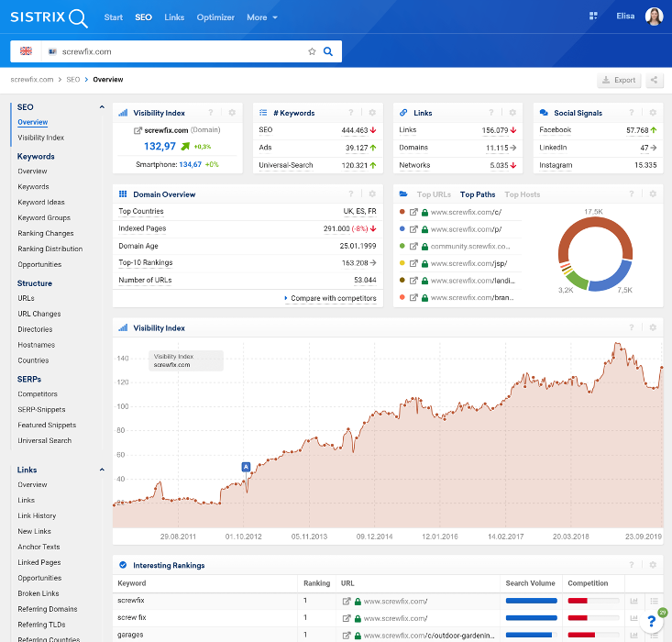
Task: Open Social Signals box settings gear
Action: 653,113
